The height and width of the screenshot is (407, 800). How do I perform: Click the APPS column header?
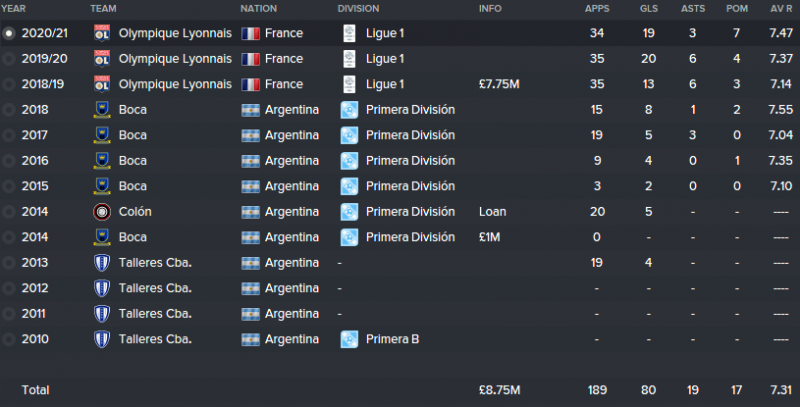[x=597, y=9]
